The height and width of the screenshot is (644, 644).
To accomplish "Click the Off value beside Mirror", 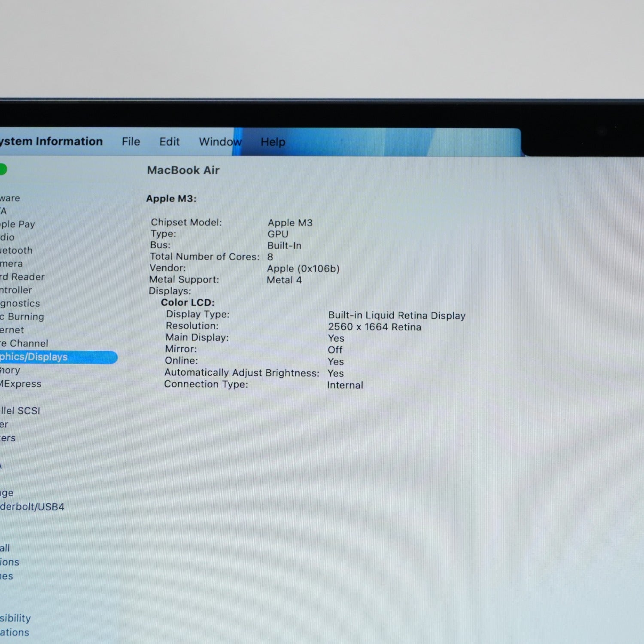I will (335, 350).
